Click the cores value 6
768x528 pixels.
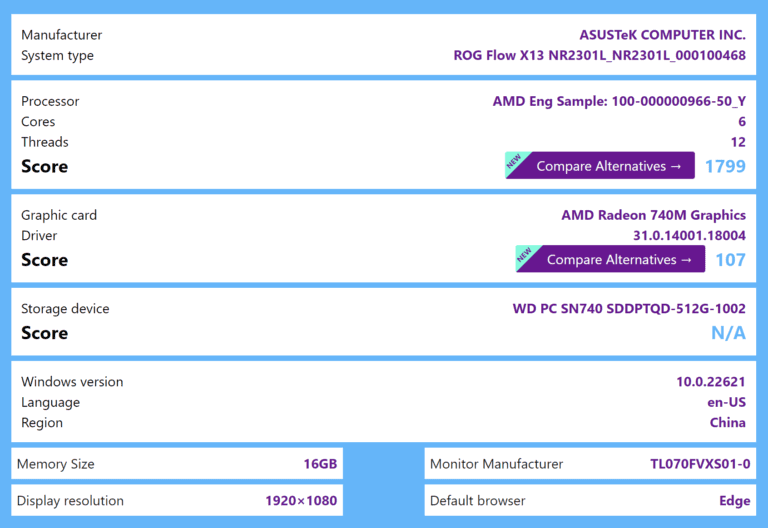742,121
